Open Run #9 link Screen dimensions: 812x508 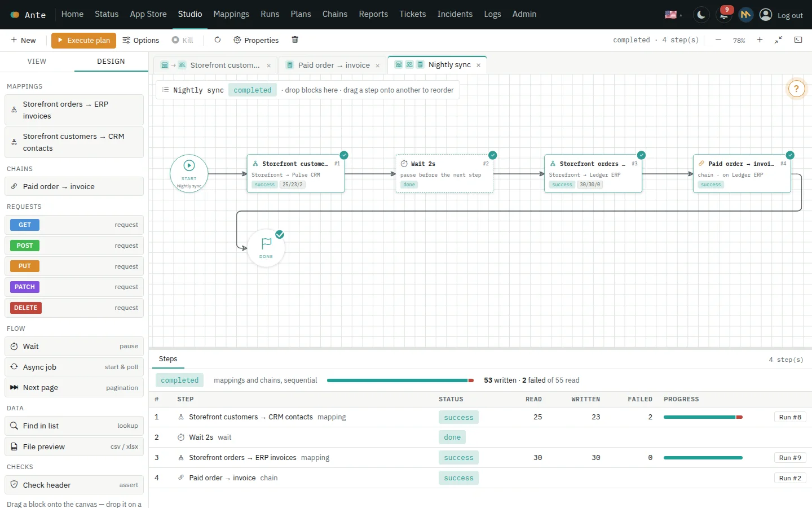pyautogui.click(x=790, y=458)
